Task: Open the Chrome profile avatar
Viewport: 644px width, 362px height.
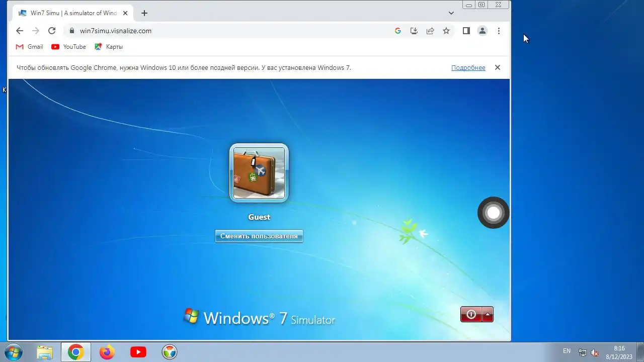Action: (482, 31)
